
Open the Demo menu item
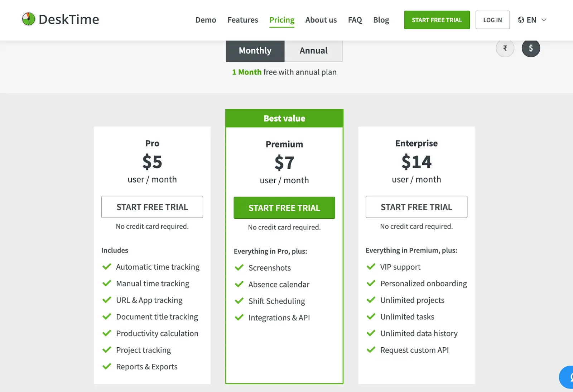tap(206, 20)
